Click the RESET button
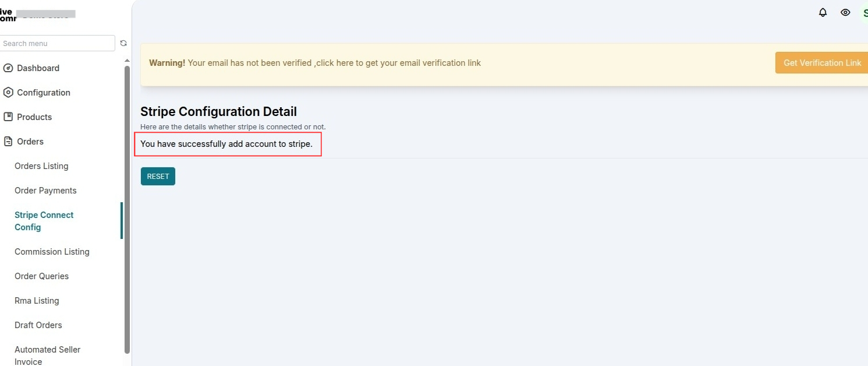The image size is (868, 366). tap(158, 177)
